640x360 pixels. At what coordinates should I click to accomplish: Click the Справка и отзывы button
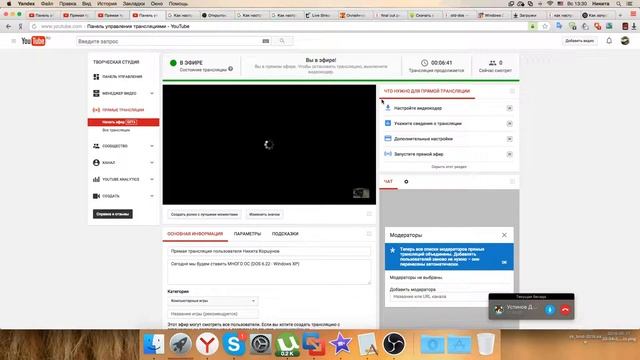point(113,214)
